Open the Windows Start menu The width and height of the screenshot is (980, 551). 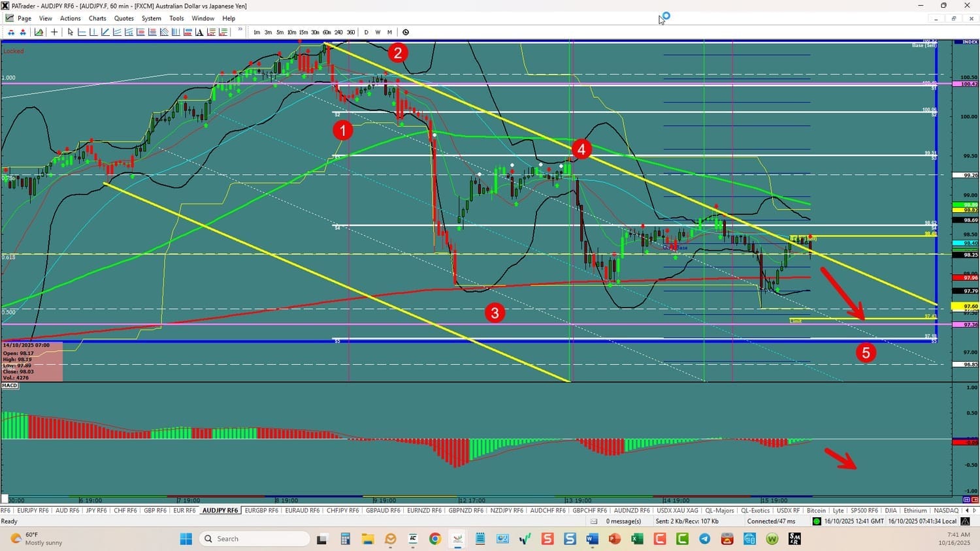[186, 539]
